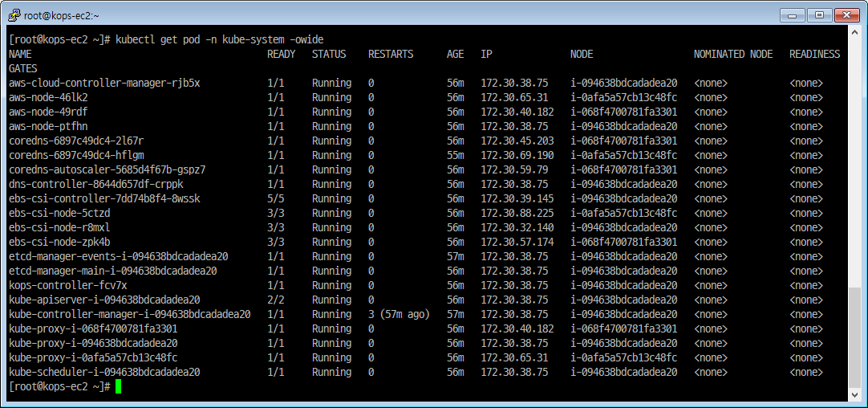Click pod name aws-node-46lk2
868x408 pixels.
point(49,97)
